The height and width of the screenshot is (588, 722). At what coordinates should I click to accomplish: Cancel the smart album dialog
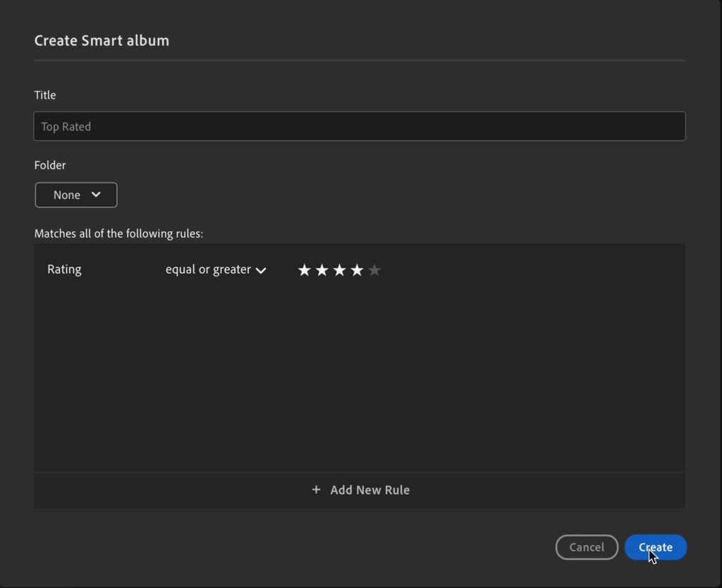[587, 547]
